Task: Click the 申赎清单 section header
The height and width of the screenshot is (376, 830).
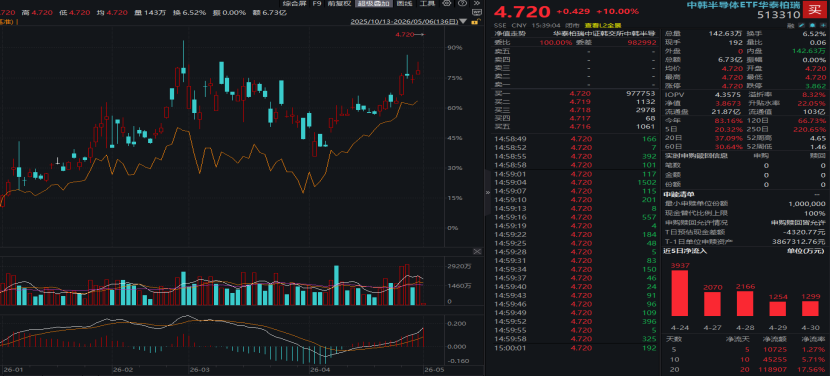Action: (x=678, y=194)
